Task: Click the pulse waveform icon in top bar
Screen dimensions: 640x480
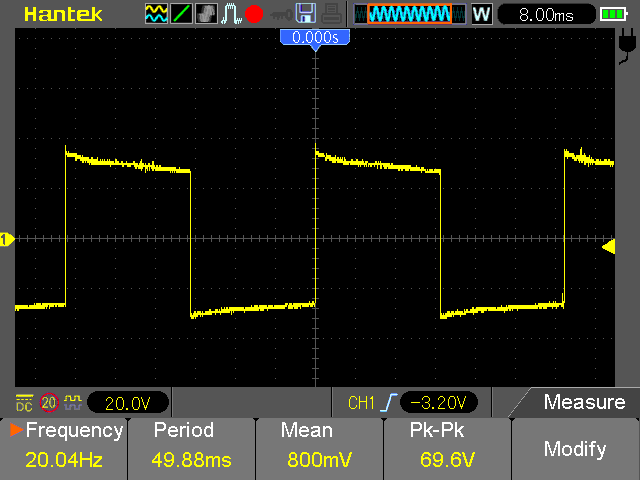Action: (x=231, y=14)
